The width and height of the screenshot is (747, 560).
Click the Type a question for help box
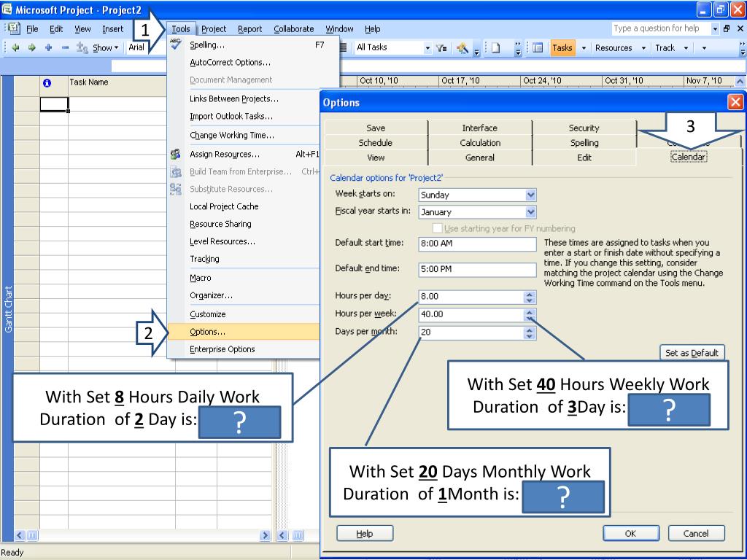pyautogui.click(x=661, y=29)
